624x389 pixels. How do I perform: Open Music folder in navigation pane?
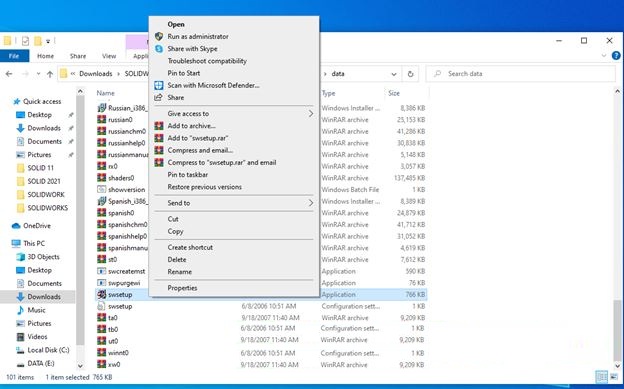[x=36, y=310]
